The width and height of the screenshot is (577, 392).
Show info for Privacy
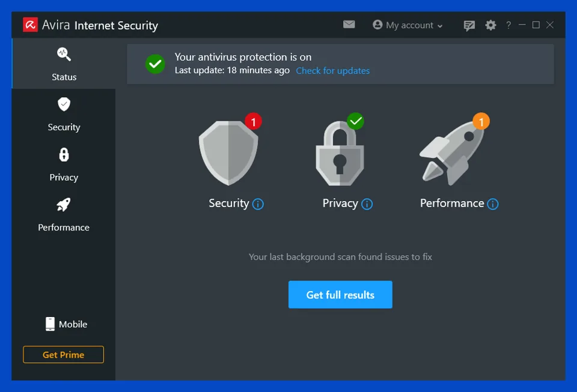tap(367, 204)
